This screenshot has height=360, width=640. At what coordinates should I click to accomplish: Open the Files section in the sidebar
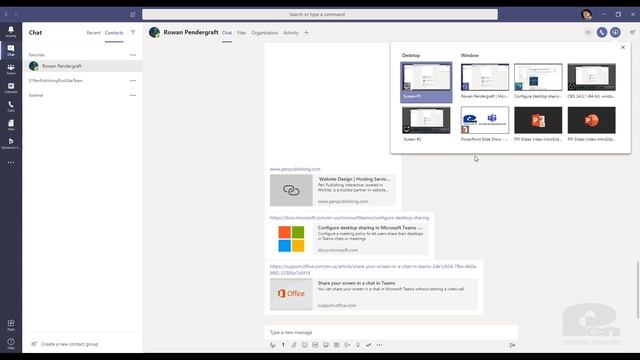tap(11, 125)
